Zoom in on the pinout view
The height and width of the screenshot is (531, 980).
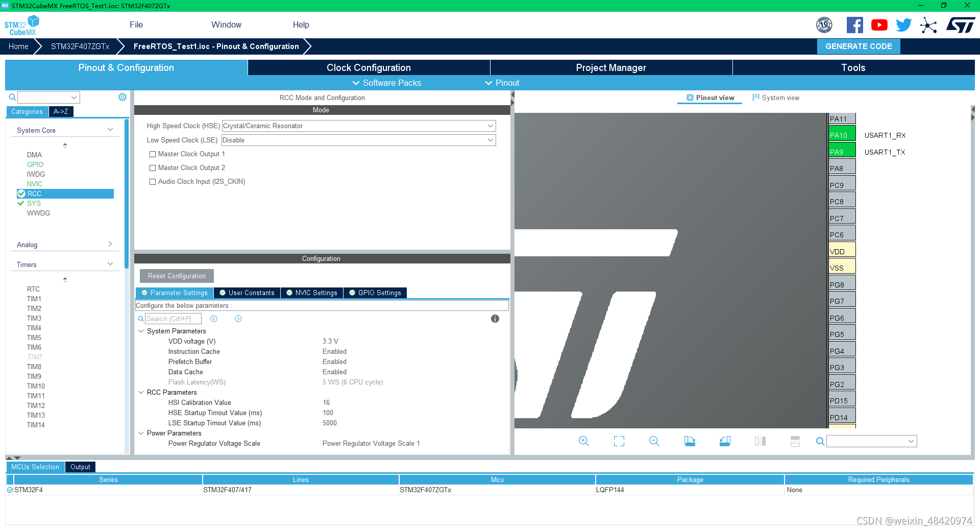pyautogui.click(x=584, y=441)
